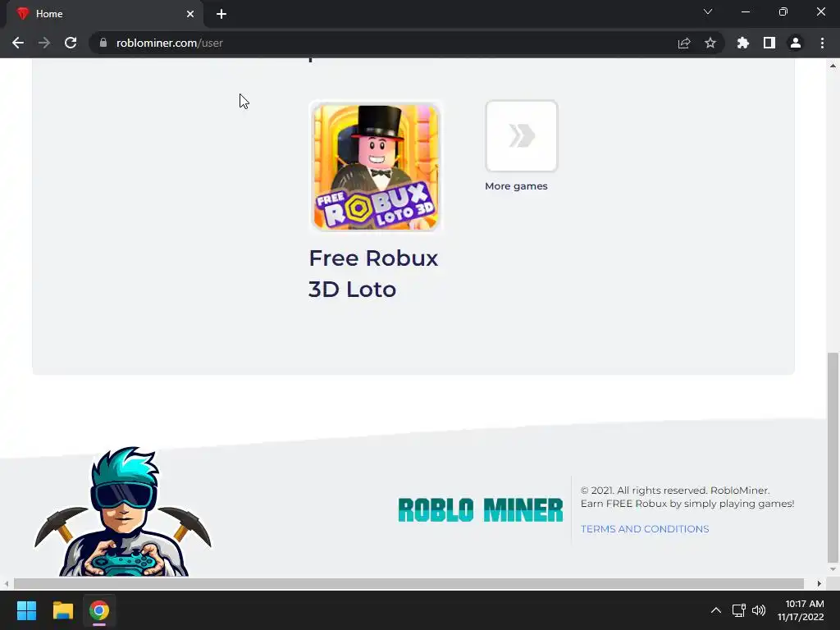Share this page from address bar

[x=684, y=43]
